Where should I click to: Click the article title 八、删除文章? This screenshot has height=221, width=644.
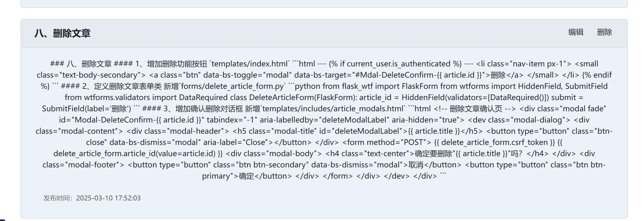[x=62, y=33]
